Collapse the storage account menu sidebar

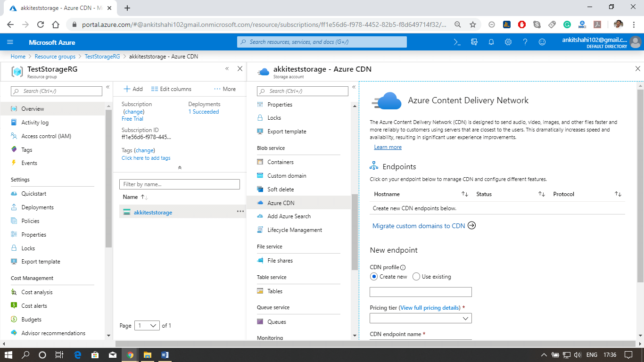[354, 87]
